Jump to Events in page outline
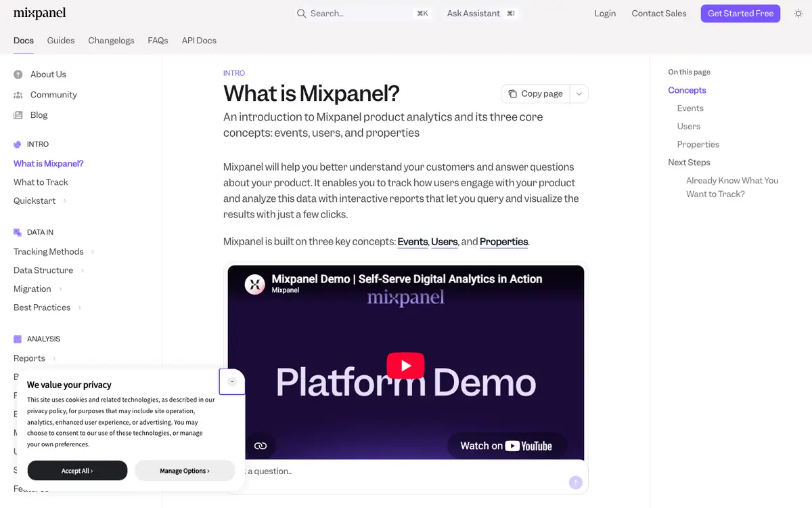The height and width of the screenshot is (508, 812). (x=690, y=108)
